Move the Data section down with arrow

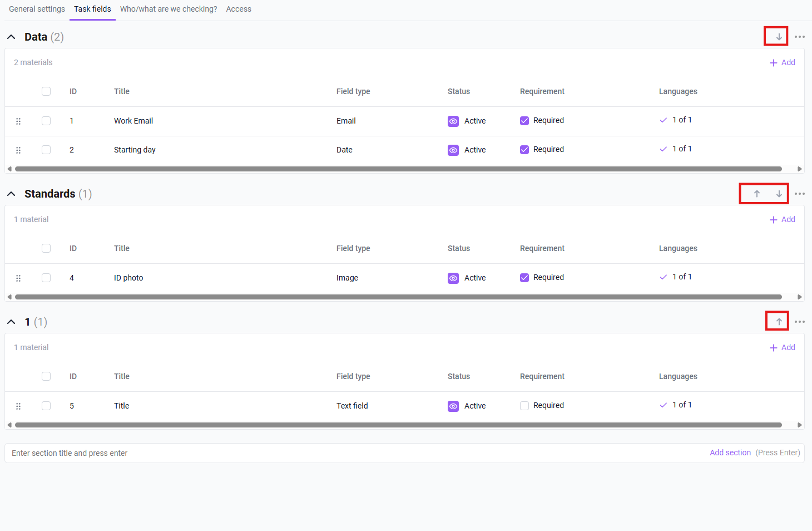point(779,37)
